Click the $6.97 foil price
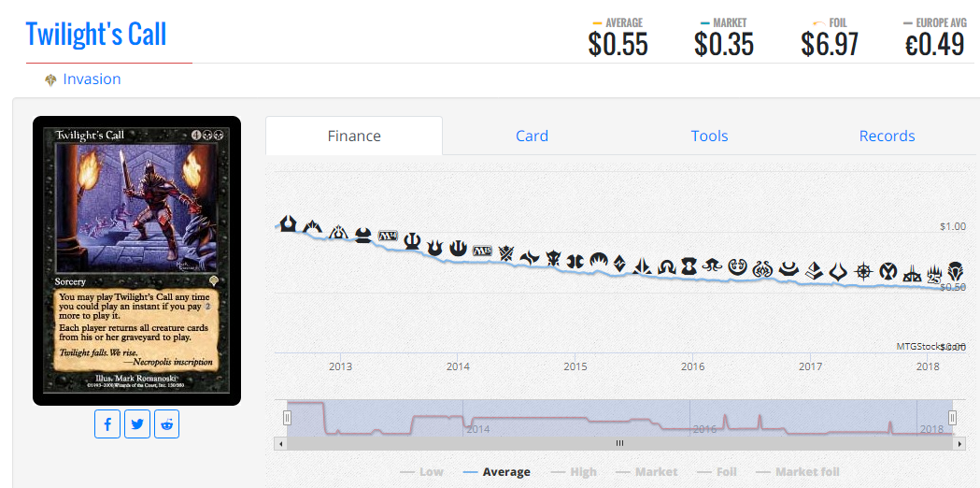The width and height of the screenshot is (980, 488). click(x=830, y=45)
